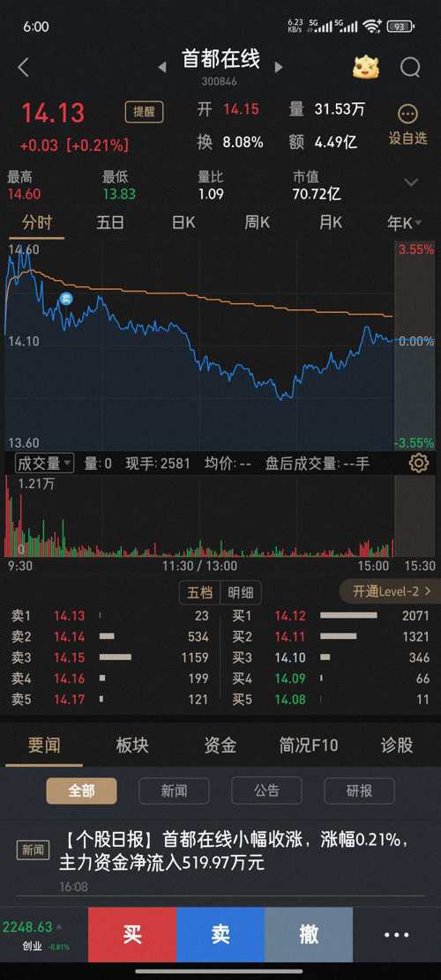Tap the current price 14.13
The image size is (441, 980).
[x=53, y=113]
